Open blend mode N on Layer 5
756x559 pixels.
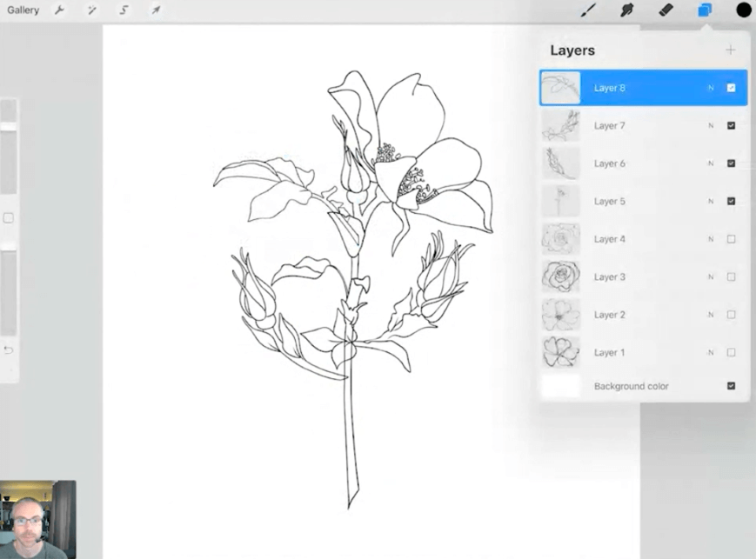[711, 201]
